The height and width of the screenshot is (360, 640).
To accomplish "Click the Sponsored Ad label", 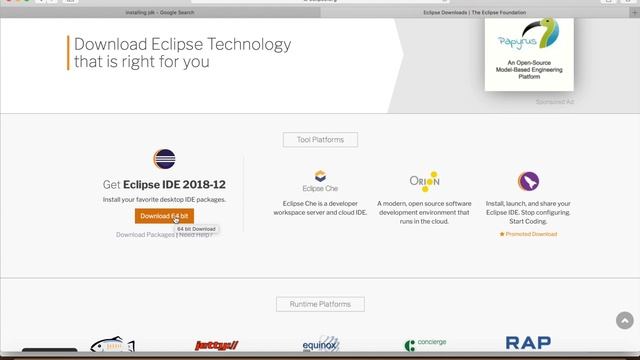I will pos(555,102).
